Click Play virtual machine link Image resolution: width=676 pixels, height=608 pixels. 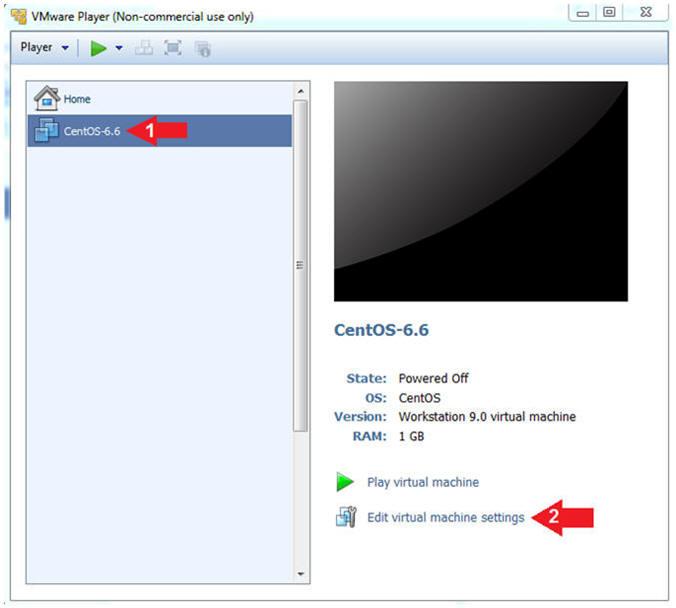coord(422,482)
